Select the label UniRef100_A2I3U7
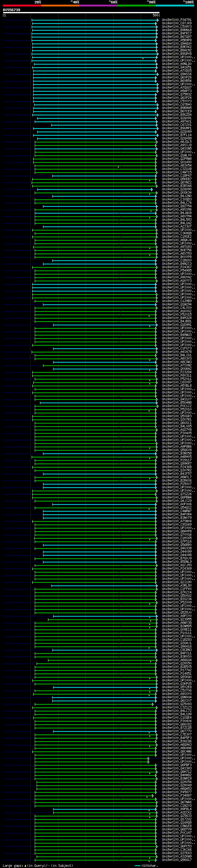This screenshot has height=868, width=197. tap(177, 226)
